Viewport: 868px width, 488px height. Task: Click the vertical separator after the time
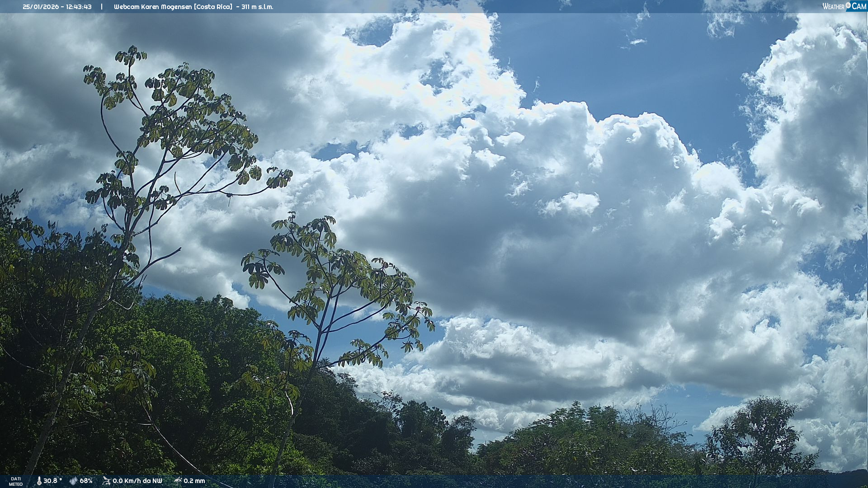click(102, 7)
